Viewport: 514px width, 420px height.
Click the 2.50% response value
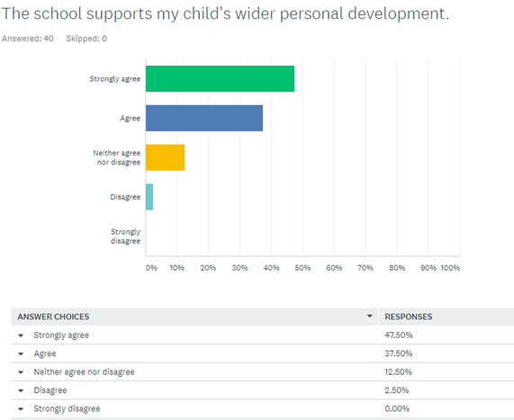[397, 390]
